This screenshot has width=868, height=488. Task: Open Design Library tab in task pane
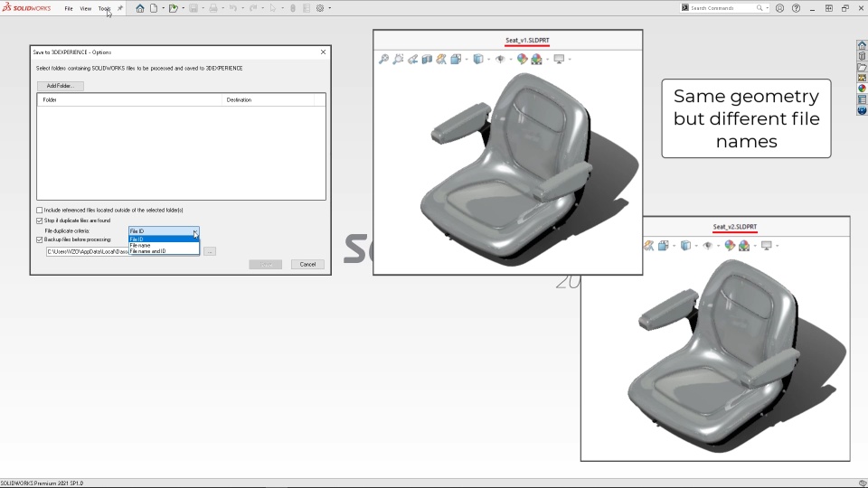[x=862, y=56]
